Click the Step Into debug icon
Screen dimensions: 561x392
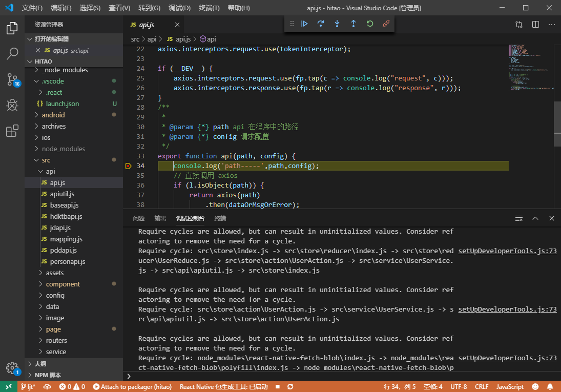[337, 24]
